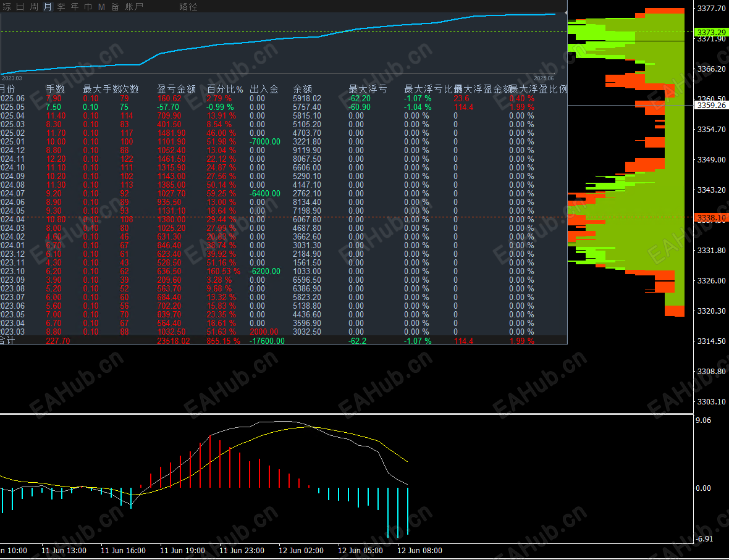This screenshot has width=729, height=560.
Task: Click the 11 Jun 19:00 time label
Action: pyautogui.click(x=182, y=551)
